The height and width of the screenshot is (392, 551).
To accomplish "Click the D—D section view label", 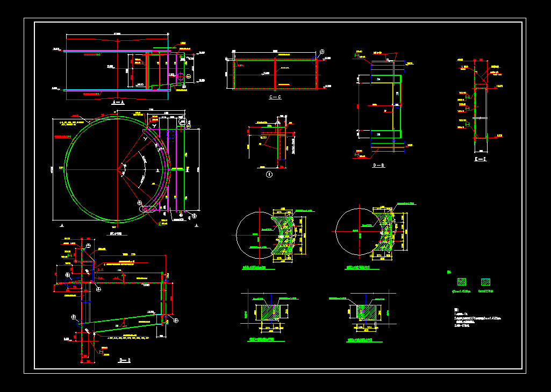I will point(379,165).
